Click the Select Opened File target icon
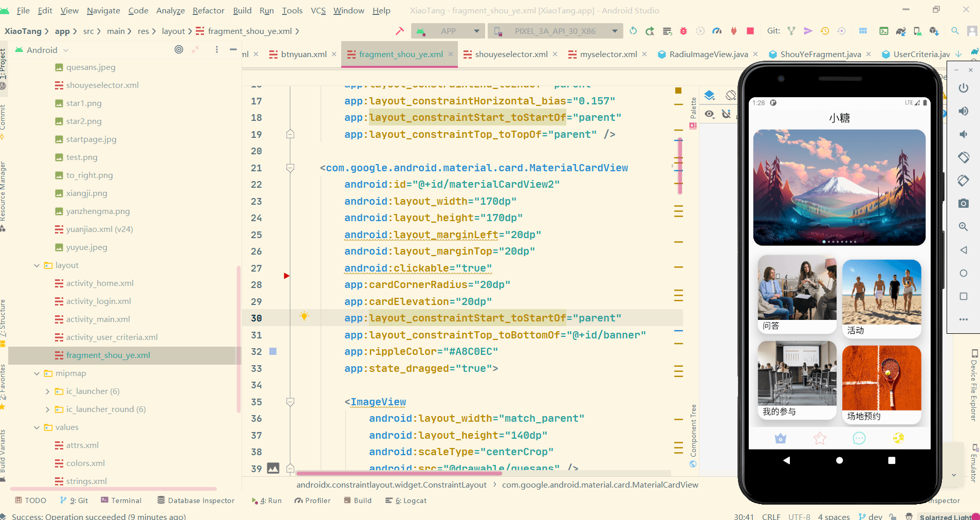Viewport: 980px width, 520px height. 179,49
